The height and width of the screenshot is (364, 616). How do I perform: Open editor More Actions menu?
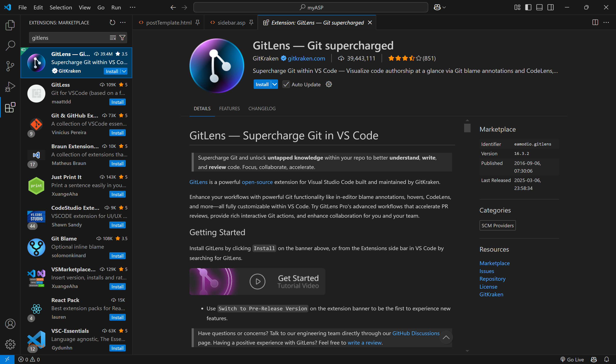[x=606, y=22]
